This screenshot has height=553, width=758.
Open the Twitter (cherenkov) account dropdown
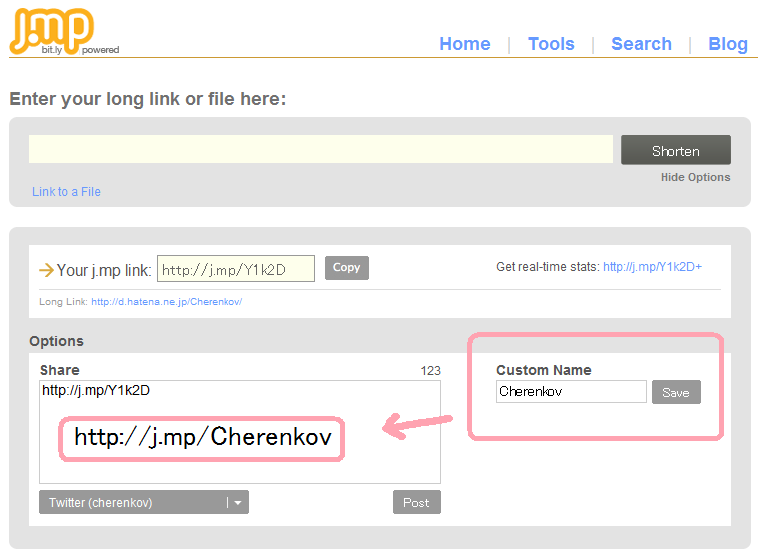coord(144,502)
